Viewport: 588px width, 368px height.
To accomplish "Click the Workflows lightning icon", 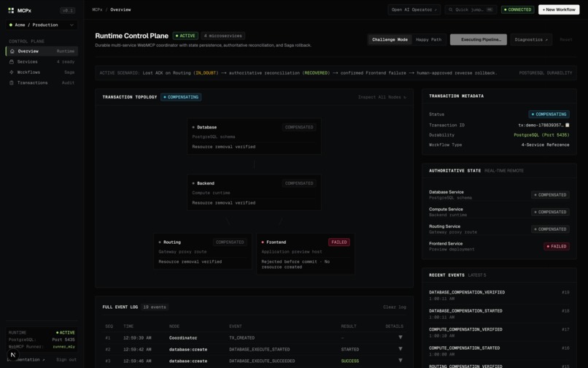I will [x=12, y=72].
